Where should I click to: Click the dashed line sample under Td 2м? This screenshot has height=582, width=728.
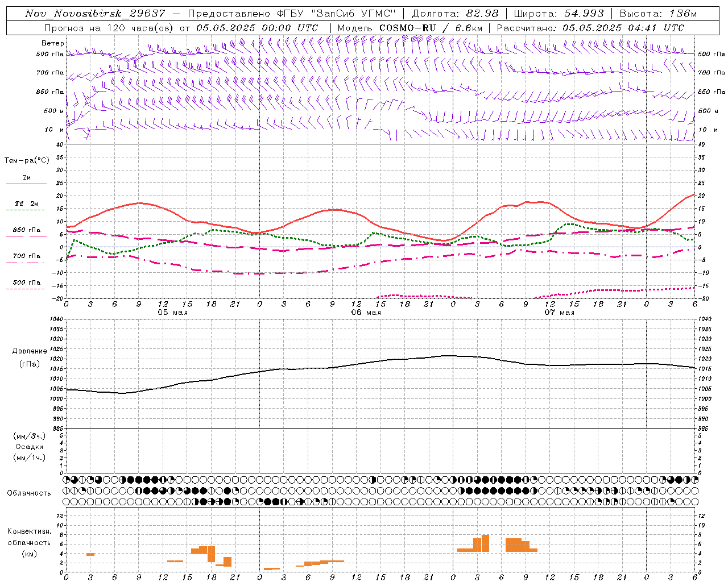pos(26,210)
